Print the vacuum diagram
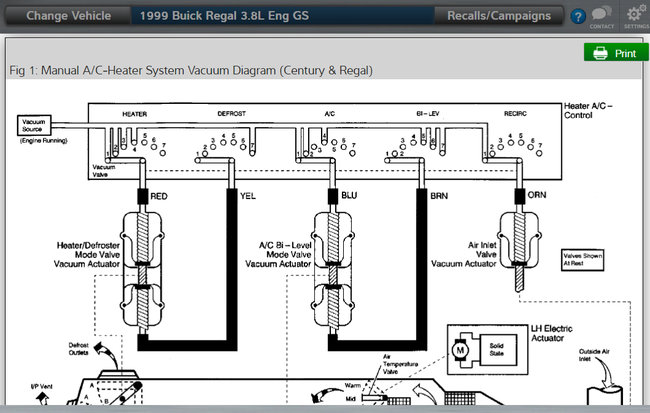650x413 pixels. (x=616, y=53)
